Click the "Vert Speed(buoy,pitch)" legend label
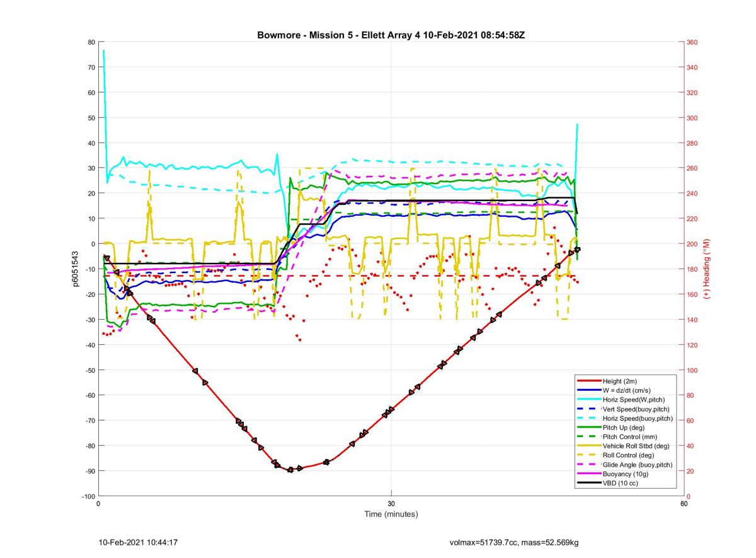 coord(637,409)
